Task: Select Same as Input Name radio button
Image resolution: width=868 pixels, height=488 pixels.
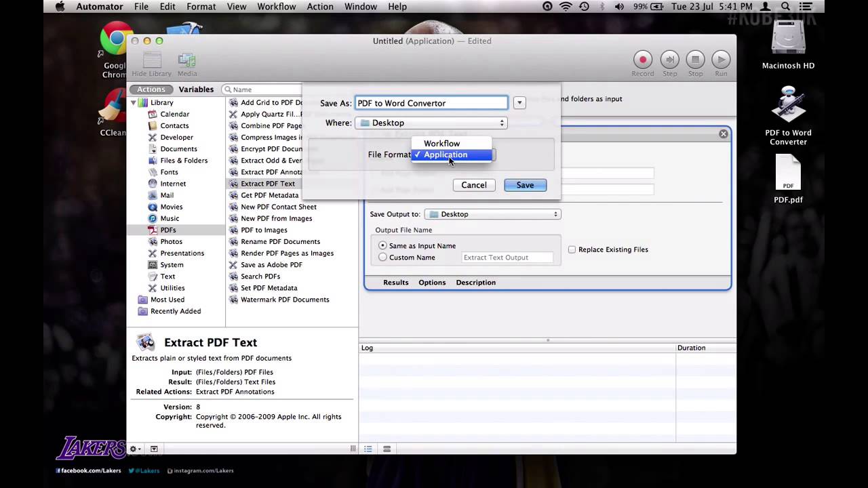Action: [383, 245]
